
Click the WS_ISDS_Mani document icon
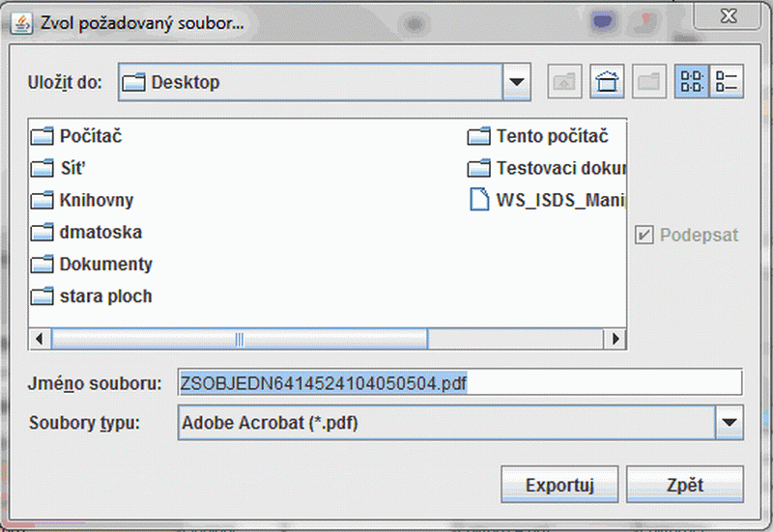479,200
